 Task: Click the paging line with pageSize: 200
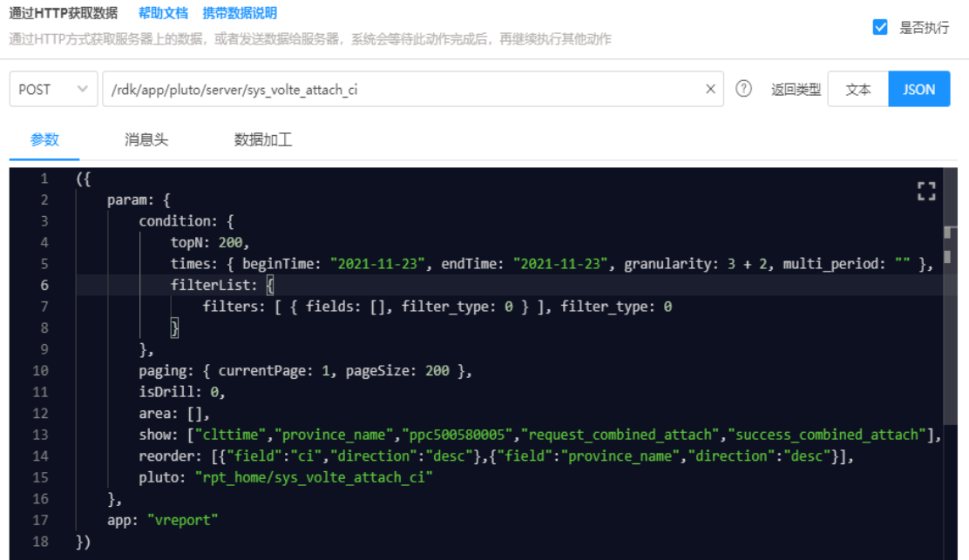tap(305, 370)
